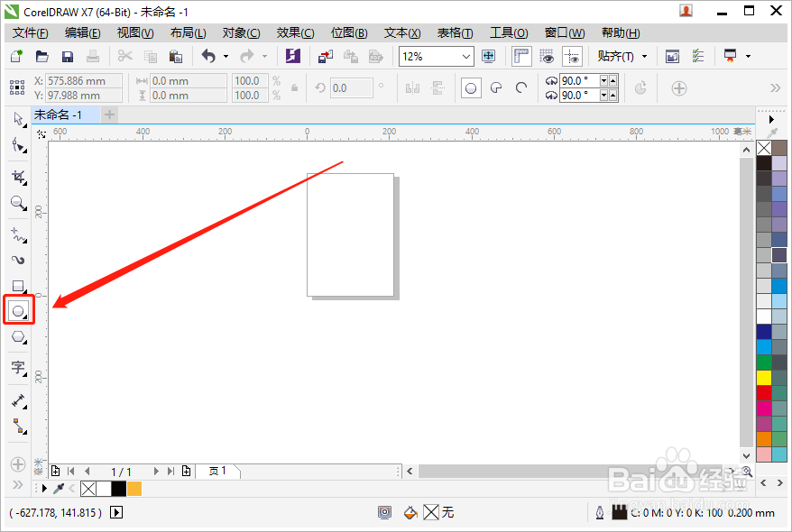
Task: Select the Ellipse tool
Action: [x=19, y=311]
